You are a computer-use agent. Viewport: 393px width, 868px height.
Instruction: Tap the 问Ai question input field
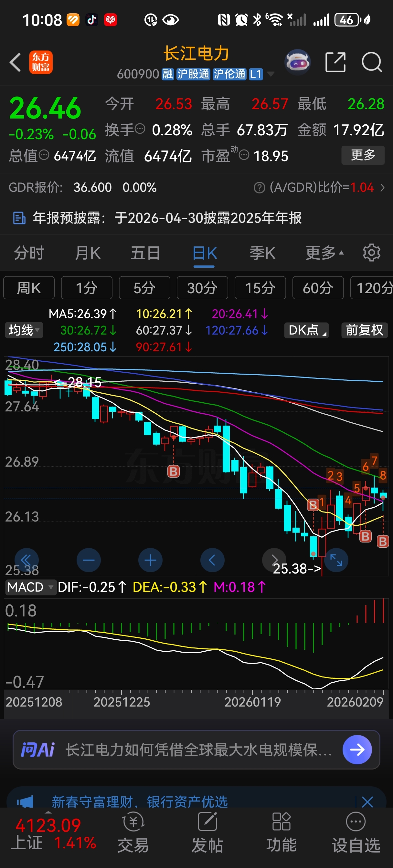click(196, 750)
